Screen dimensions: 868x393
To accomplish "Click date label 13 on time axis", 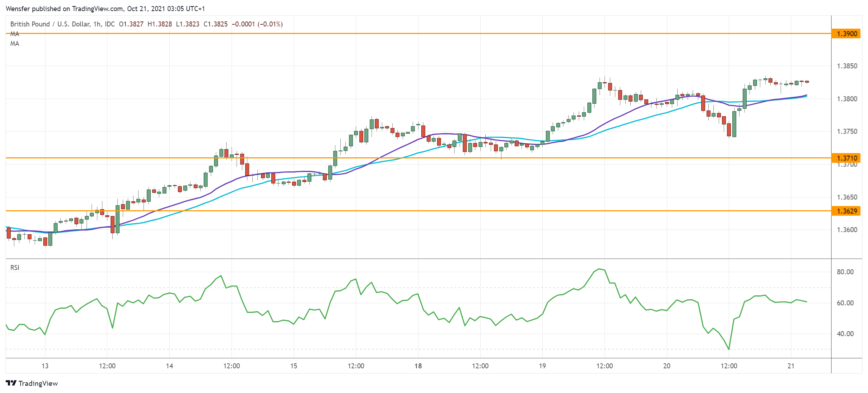I will click(x=45, y=366).
